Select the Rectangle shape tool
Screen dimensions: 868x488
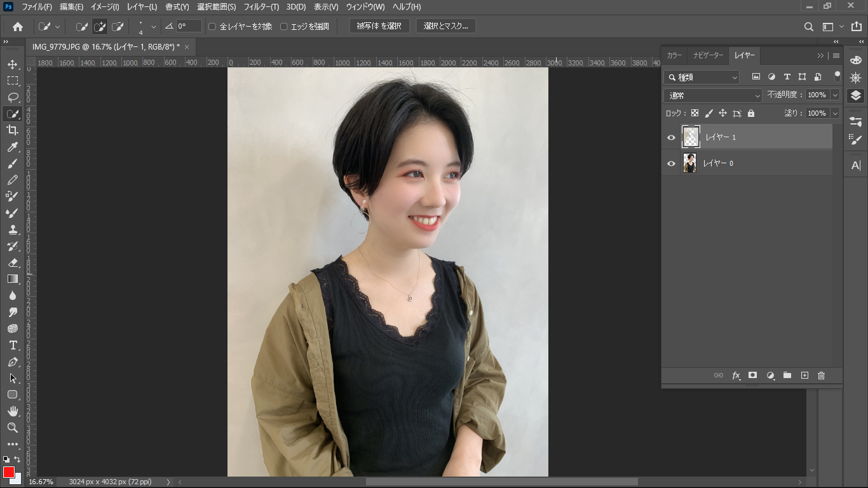[x=13, y=395]
